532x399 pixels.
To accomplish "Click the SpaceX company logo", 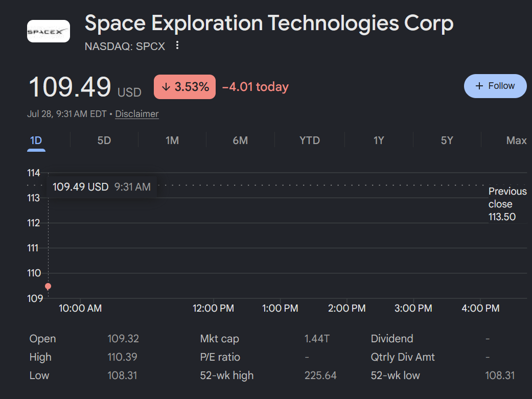I will click(49, 31).
